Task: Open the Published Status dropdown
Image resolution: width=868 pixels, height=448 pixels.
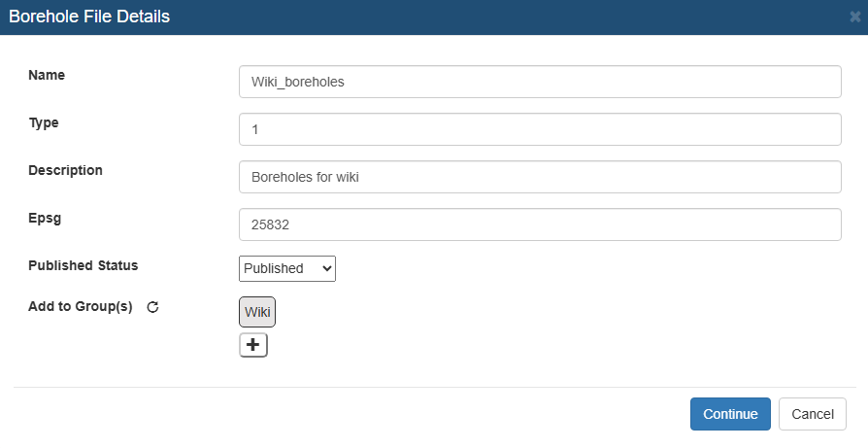Action: [287, 268]
